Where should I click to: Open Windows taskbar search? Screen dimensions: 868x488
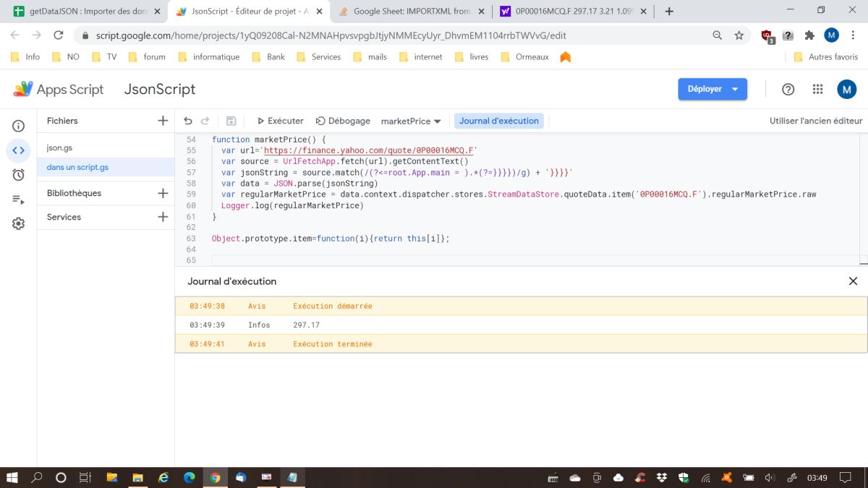tap(37, 477)
